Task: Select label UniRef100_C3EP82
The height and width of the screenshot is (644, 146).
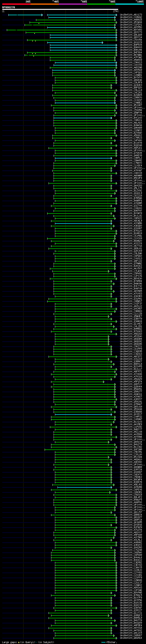Action: 131,562
